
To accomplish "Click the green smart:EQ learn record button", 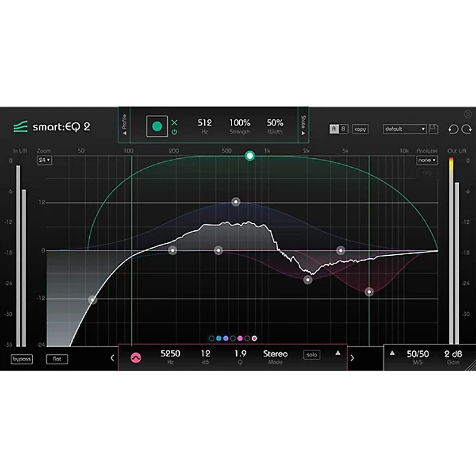I will (x=157, y=126).
